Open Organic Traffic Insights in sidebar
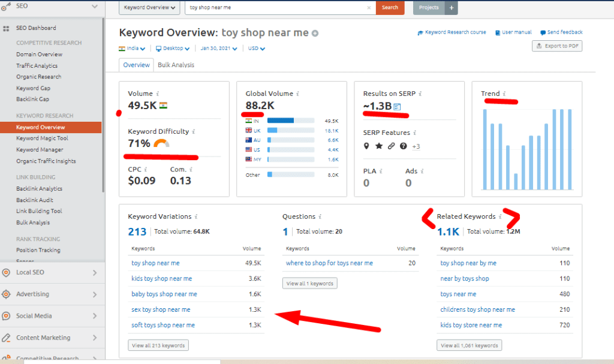This screenshot has width=614, height=364. click(x=46, y=161)
